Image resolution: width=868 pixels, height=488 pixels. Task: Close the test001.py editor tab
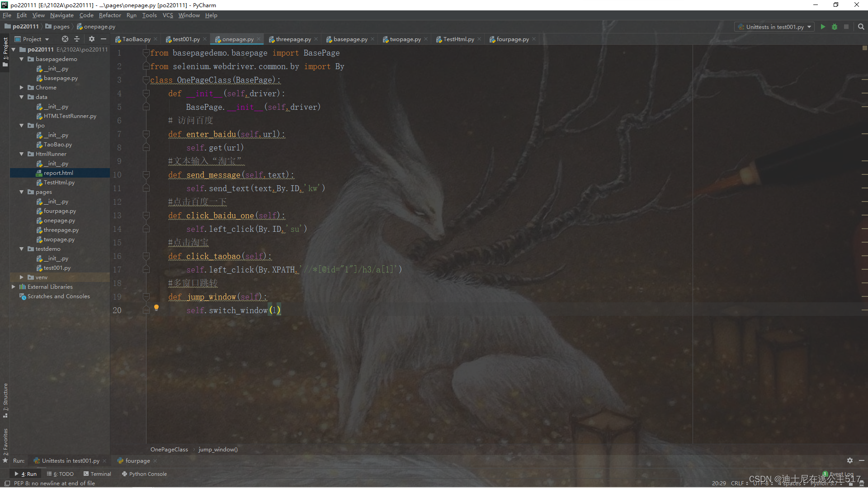click(205, 39)
